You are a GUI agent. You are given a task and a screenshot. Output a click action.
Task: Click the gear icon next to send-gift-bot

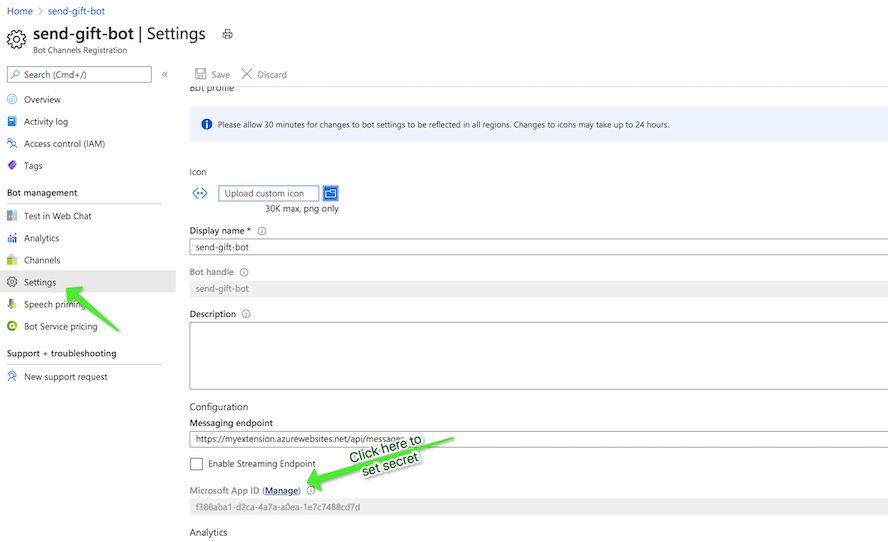(x=16, y=39)
